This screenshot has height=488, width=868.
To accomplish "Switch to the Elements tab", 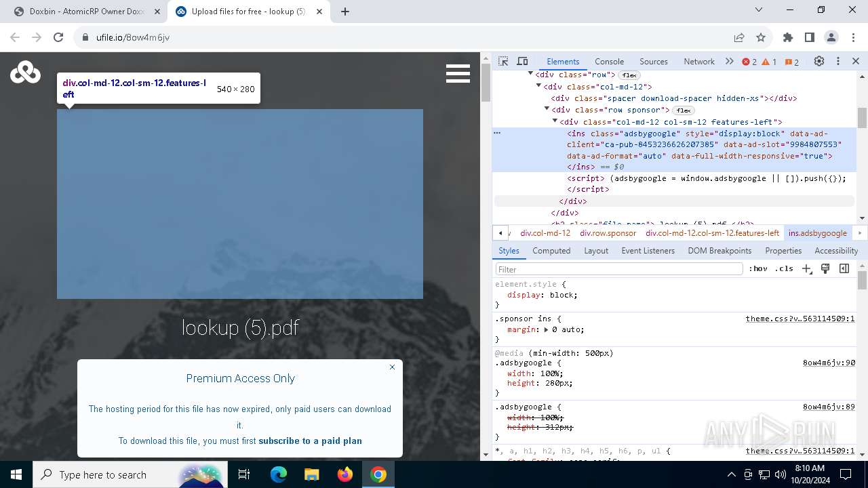I will (x=563, y=61).
